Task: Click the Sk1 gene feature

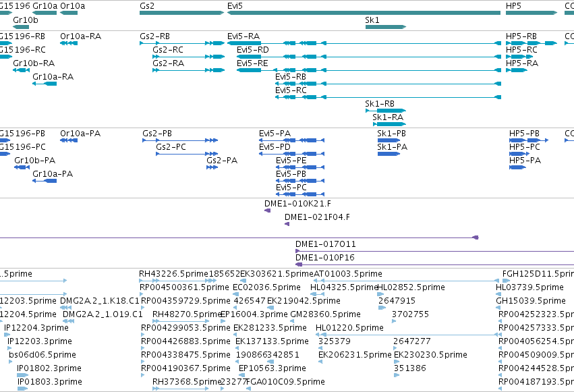Action: coord(386,27)
